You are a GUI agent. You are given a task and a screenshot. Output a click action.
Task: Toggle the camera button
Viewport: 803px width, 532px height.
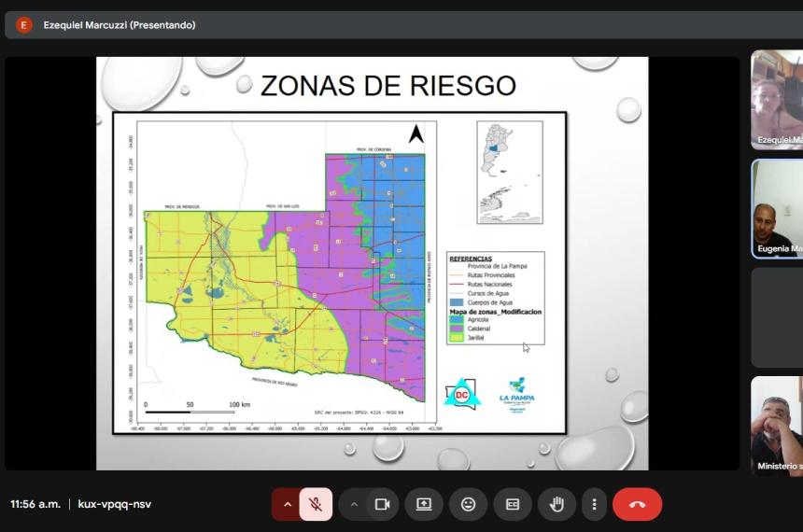381,504
